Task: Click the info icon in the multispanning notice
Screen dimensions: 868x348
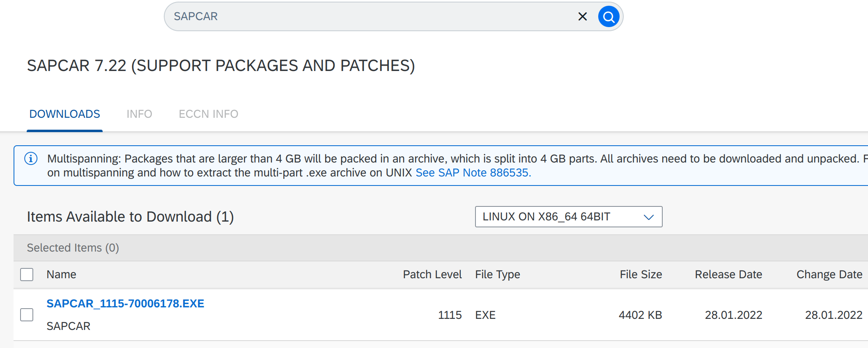Action: (31, 158)
